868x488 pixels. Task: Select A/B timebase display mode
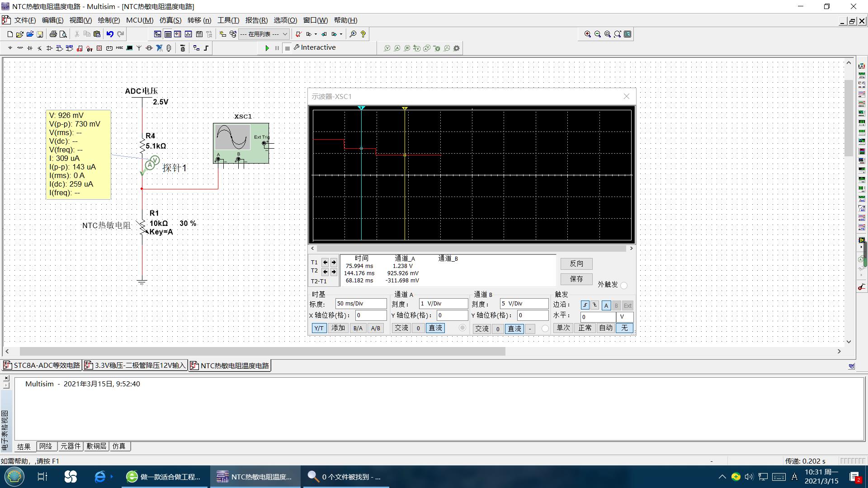click(x=376, y=328)
